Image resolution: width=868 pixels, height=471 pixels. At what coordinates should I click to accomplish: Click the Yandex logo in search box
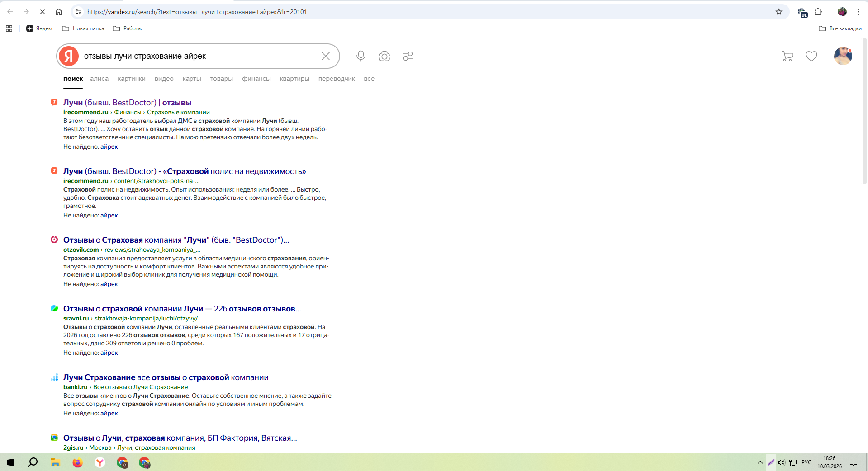(x=69, y=56)
